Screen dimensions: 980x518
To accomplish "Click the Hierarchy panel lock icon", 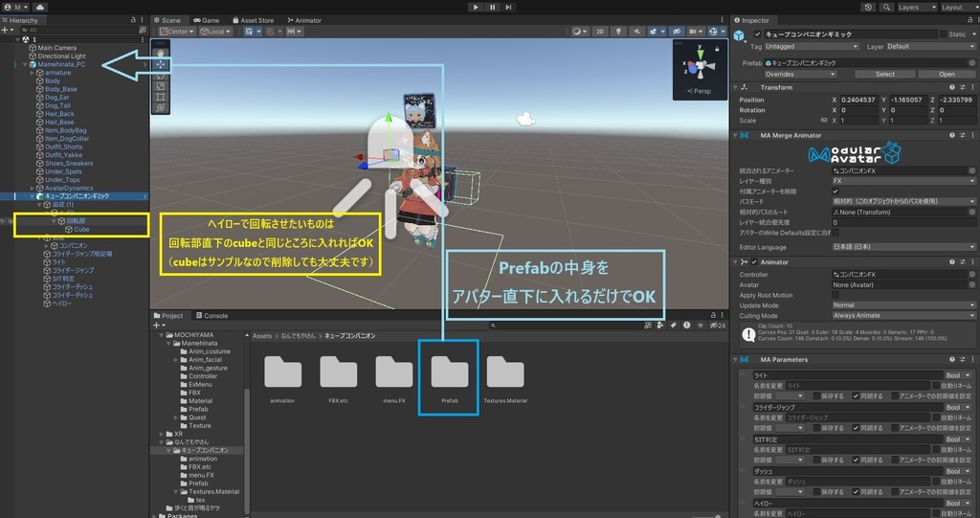I will point(133,20).
